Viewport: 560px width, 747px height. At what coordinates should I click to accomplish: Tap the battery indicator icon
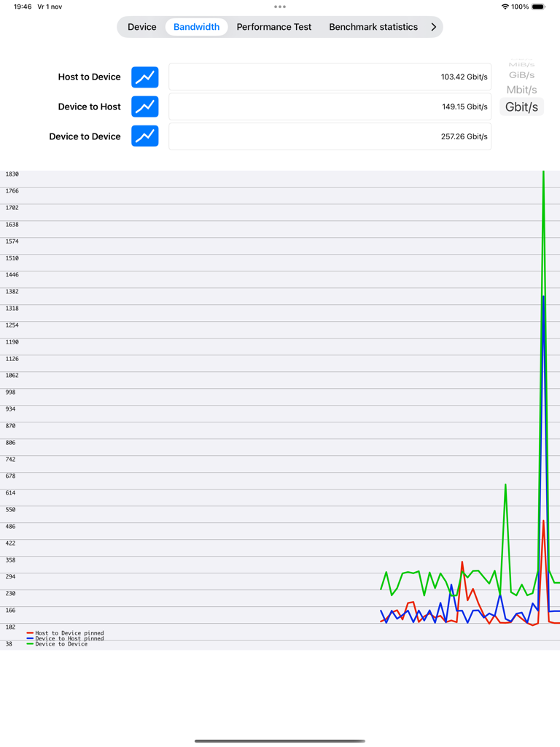pyautogui.click(x=538, y=7)
